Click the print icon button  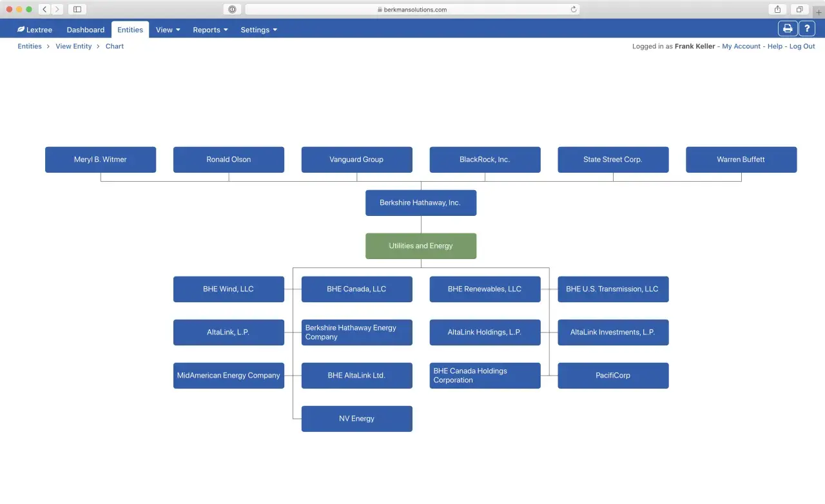(787, 28)
